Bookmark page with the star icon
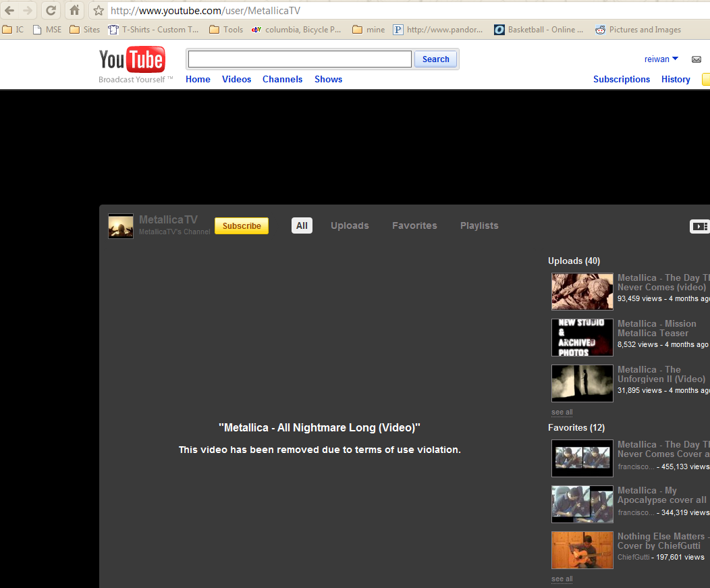This screenshot has width=710, height=588. coord(99,10)
